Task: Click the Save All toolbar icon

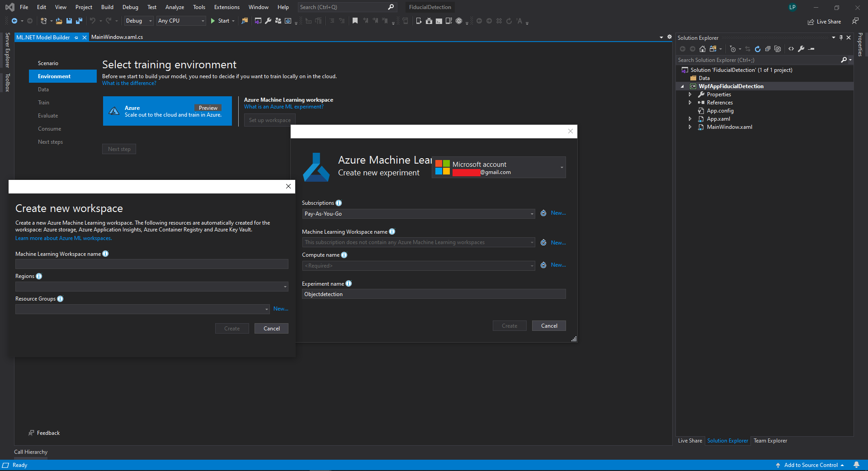Action: point(79,21)
